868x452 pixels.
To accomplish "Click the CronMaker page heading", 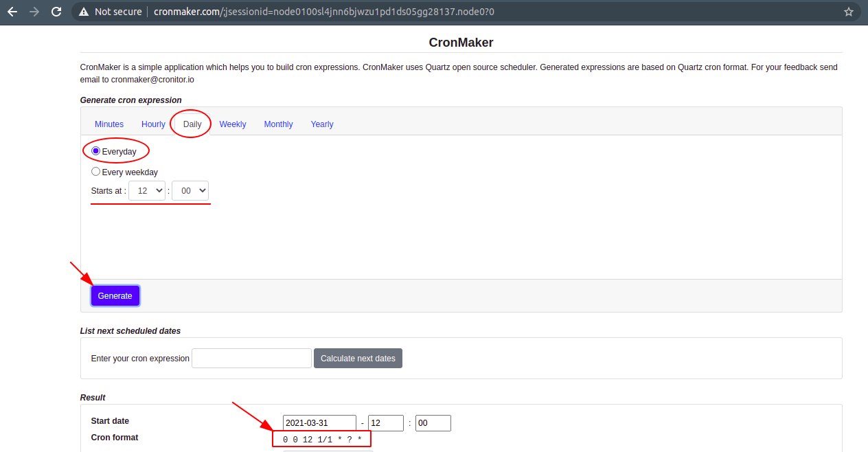I will coord(461,43).
